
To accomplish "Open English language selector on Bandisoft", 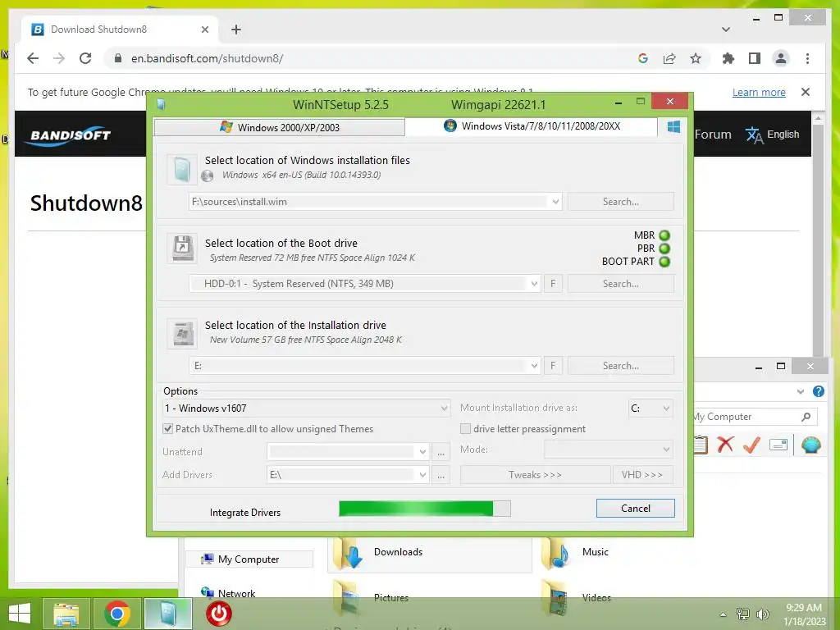I will point(773,135).
